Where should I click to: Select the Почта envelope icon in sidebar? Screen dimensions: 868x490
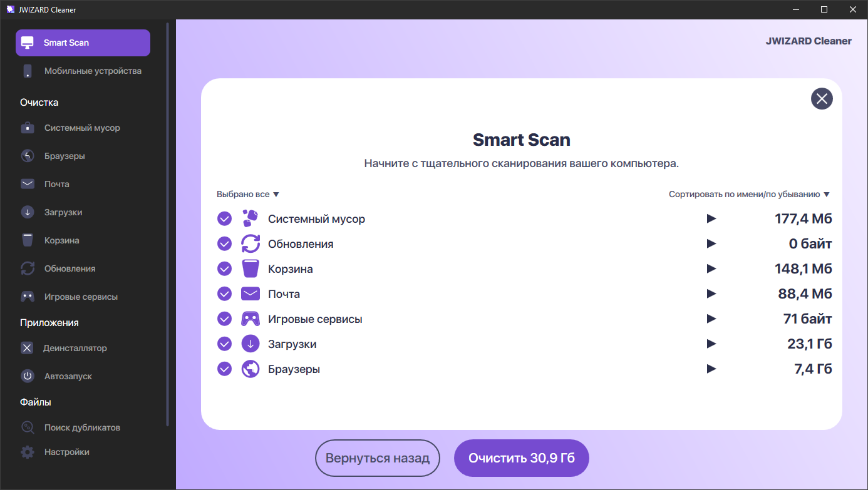[x=28, y=183]
